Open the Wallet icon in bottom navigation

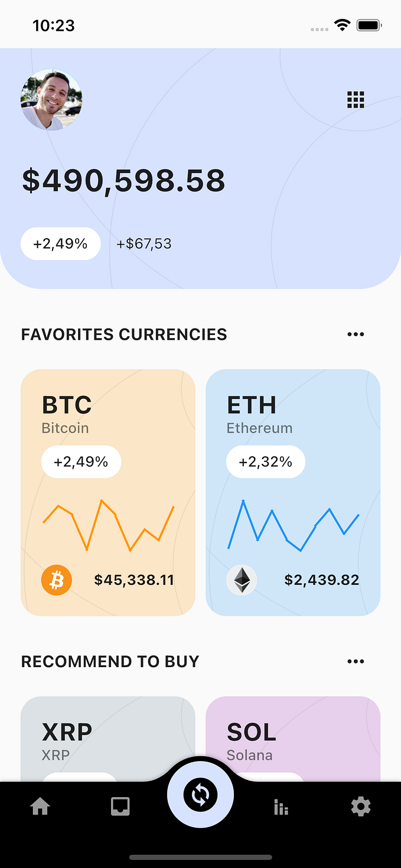tap(120, 805)
